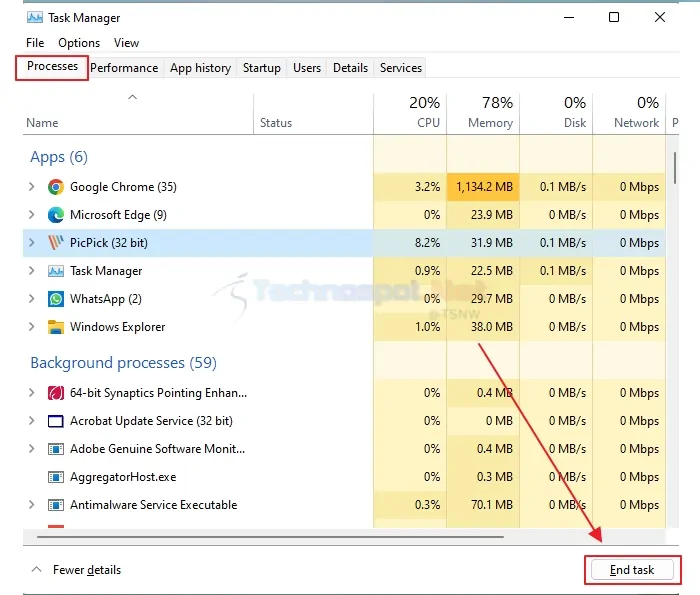
Task: Open the Options menu
Action: tap(79, 43)
